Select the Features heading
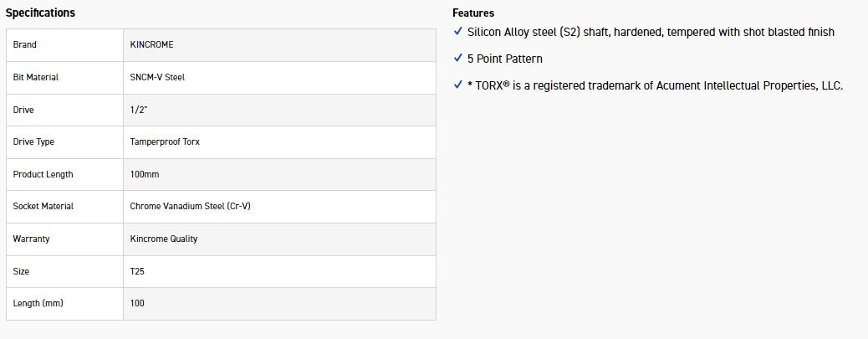 tap(473, 13)
